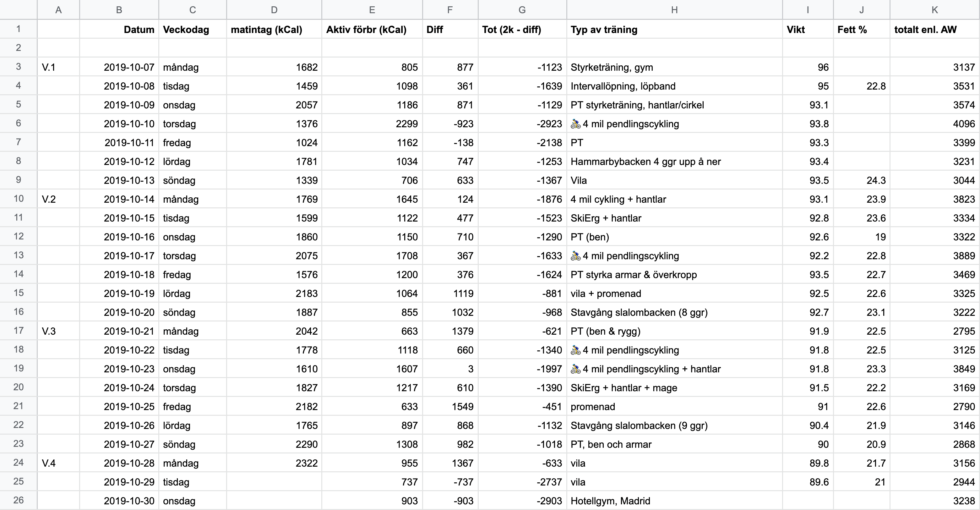Viewport: 980px width, 510px height.
Task: Select the weight cell 89.8
Action: click(x=808, y=463)
